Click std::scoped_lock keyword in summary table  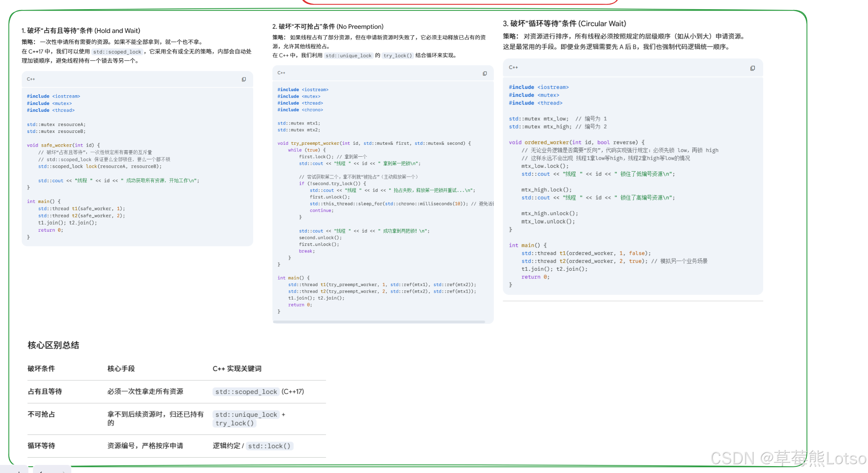[x=246, y=391]
